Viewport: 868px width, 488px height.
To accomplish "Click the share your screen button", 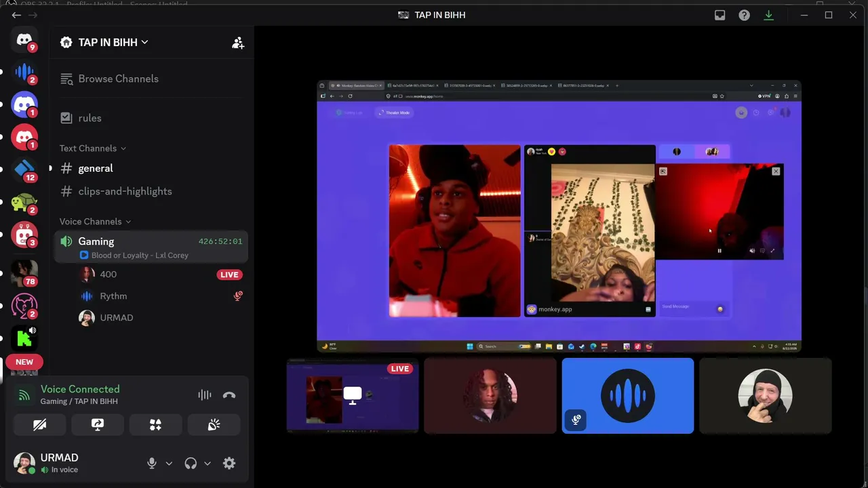I will (x=98, y=425).
